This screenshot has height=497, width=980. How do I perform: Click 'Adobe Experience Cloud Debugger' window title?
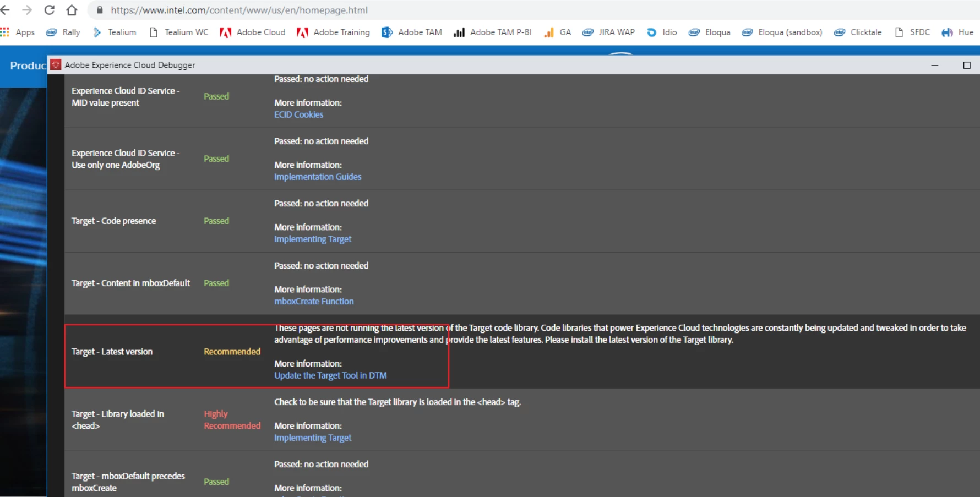130,65
